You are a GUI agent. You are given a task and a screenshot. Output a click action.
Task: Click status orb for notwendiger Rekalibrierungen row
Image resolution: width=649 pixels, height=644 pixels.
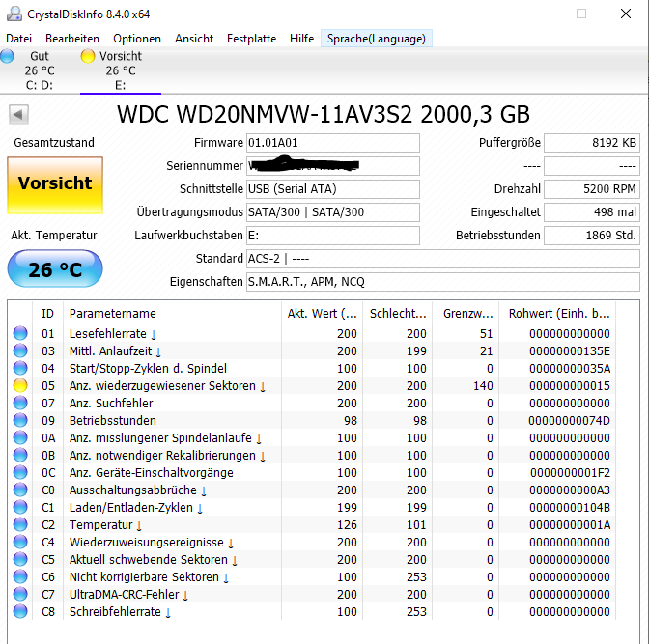[20, 455]
